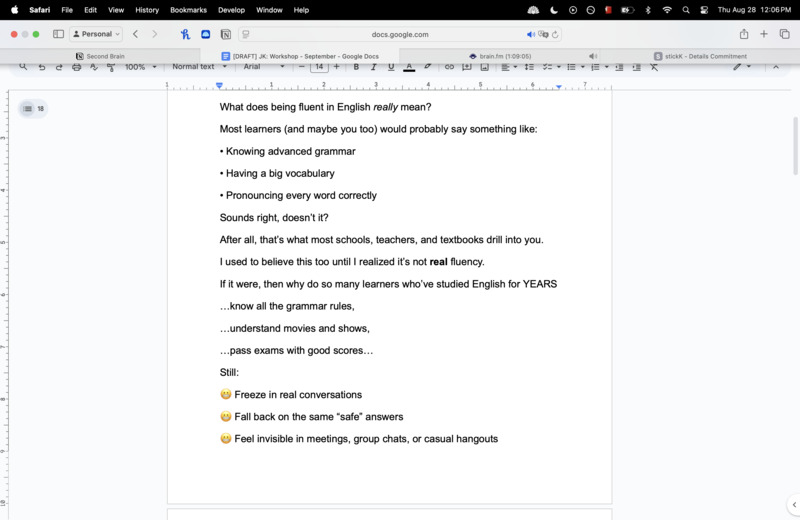Image resolution: width=800 pixels, height=520 pixels.
Task: Increase the font size
Action: [x=336, y=67]
